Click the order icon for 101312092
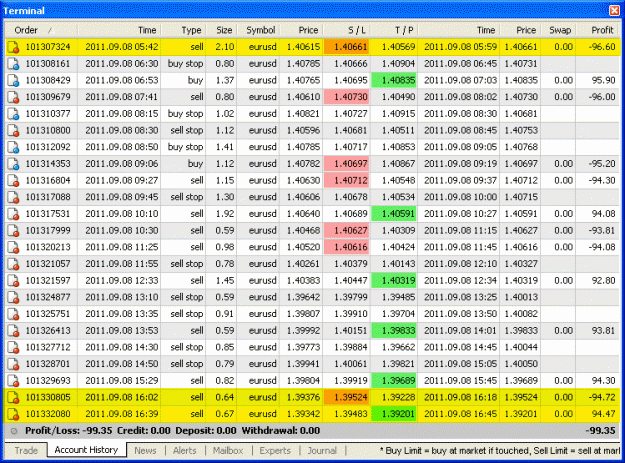Image resolution: width=625 pixels, height=463 pixels. coord(13,147)
